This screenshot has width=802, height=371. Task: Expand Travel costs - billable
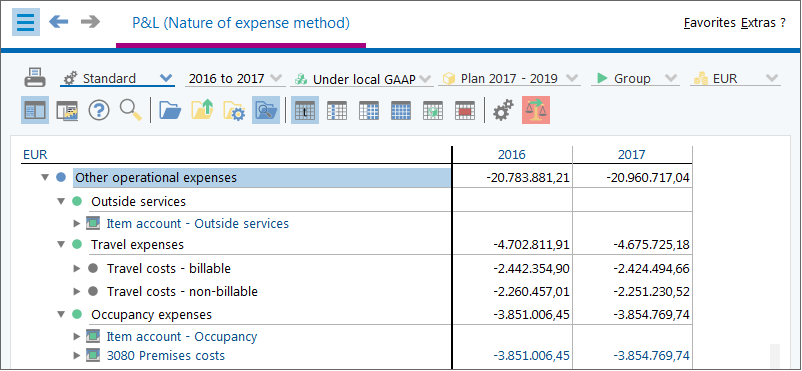coord(77,268)
